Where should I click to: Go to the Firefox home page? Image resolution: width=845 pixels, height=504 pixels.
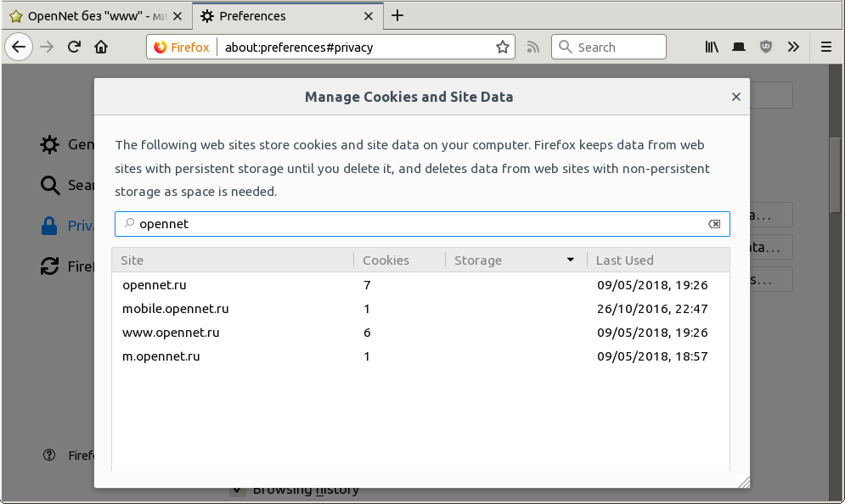tap(101, 48)
